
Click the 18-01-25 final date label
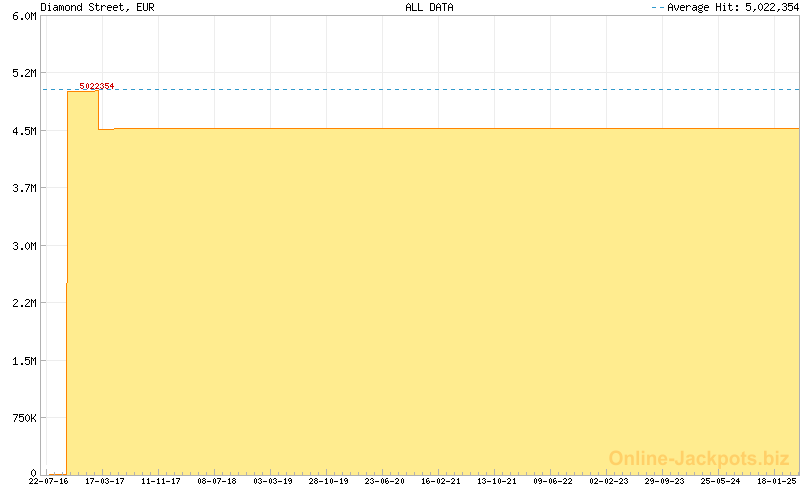pos(775,481)
